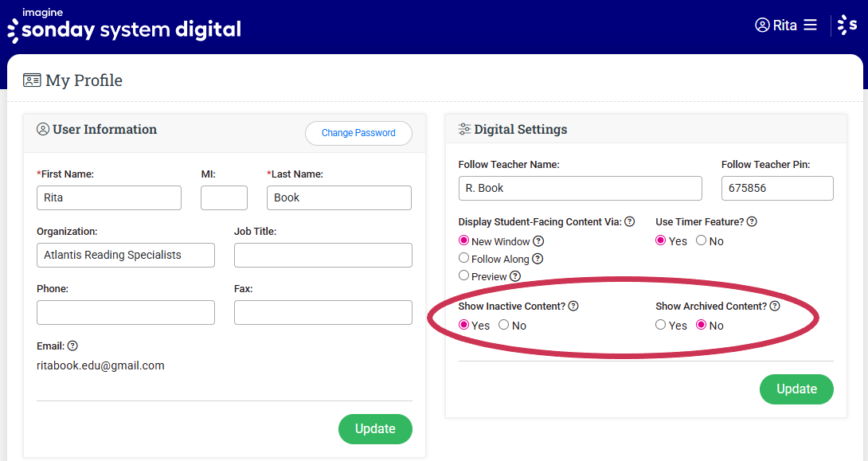Click help icon next to Show Archived Content
The height and width of the screenshot is (461, 868).
point(774,307)
